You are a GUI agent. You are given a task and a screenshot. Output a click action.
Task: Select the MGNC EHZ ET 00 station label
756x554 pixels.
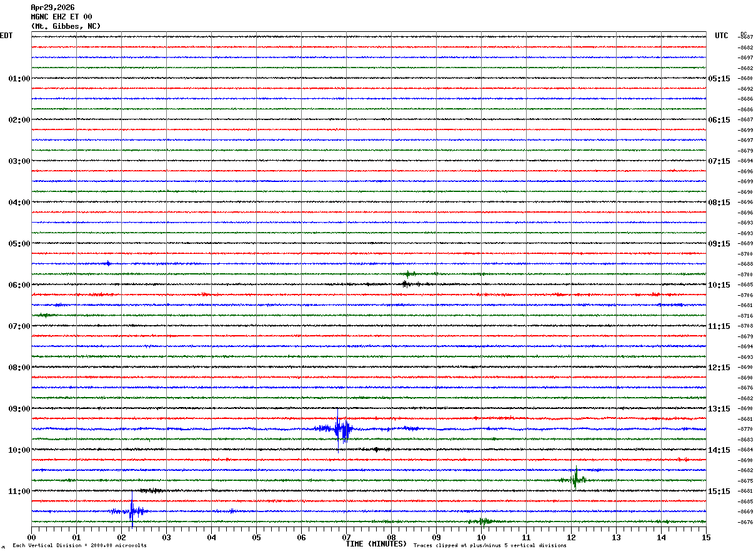(61, 17)
